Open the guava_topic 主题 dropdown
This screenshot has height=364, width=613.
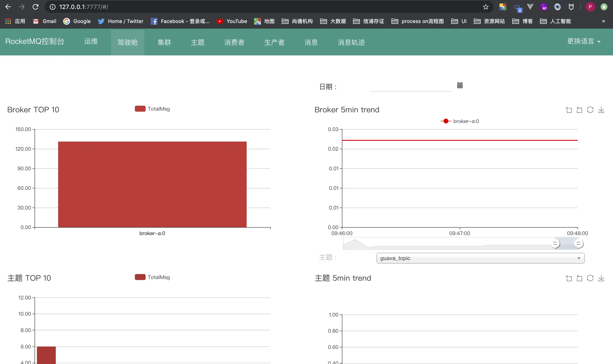(480, 258)
